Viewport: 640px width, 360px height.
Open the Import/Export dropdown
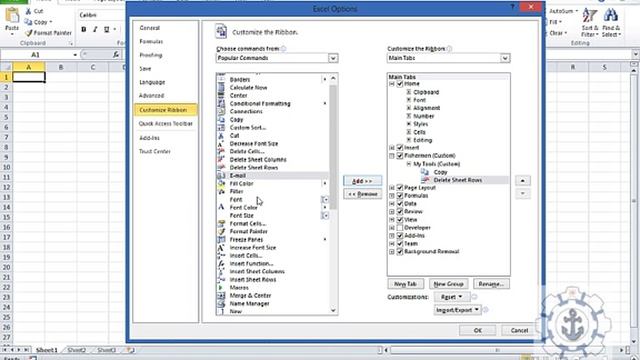click(457, 310)
